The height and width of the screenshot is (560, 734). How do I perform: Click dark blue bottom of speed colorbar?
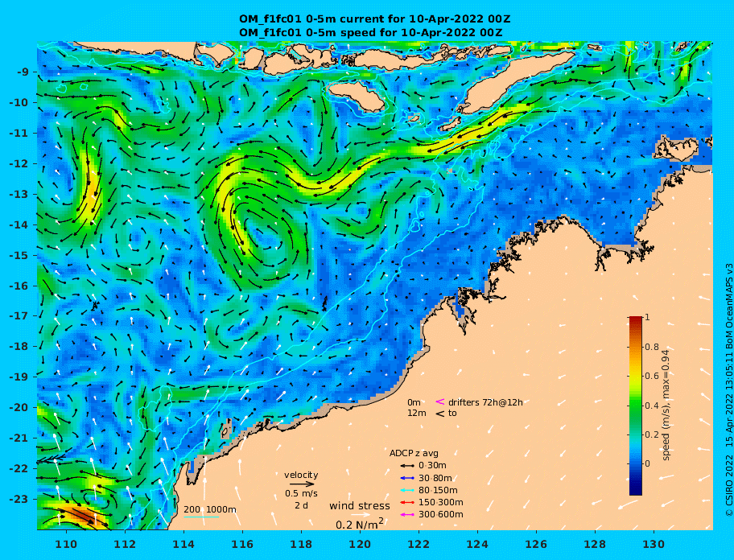[636, 487]
